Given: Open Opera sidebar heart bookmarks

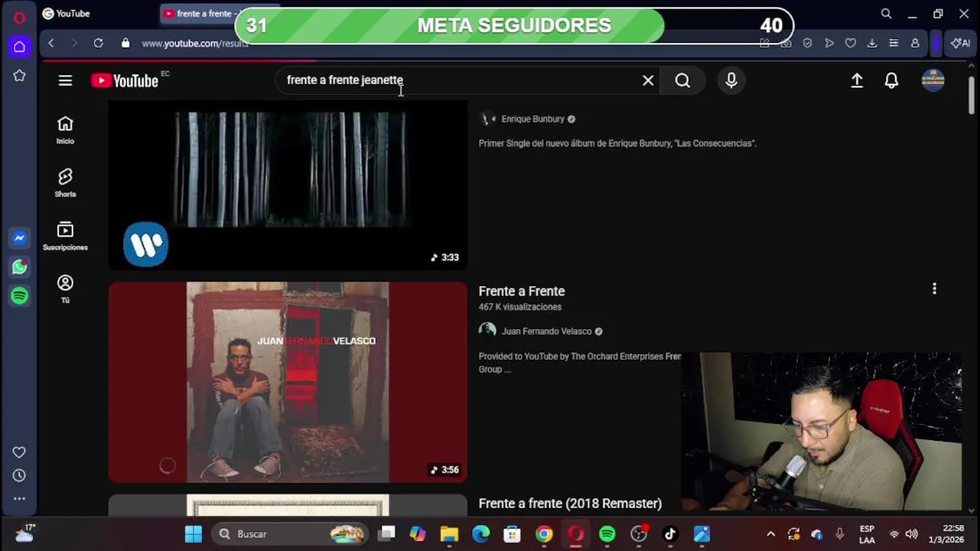Looking at the screenshot, I should tap(19, 452).
